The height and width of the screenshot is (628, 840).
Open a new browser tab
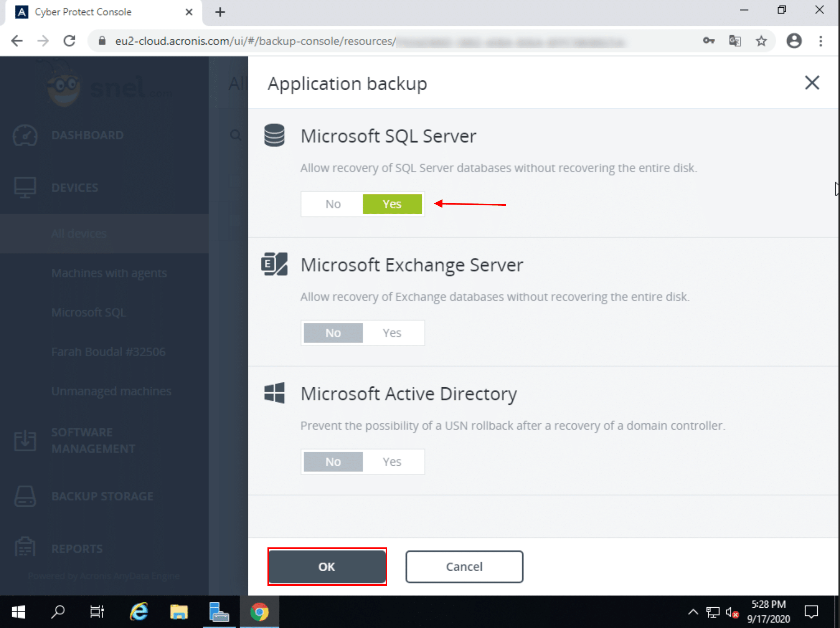[220, 12]
